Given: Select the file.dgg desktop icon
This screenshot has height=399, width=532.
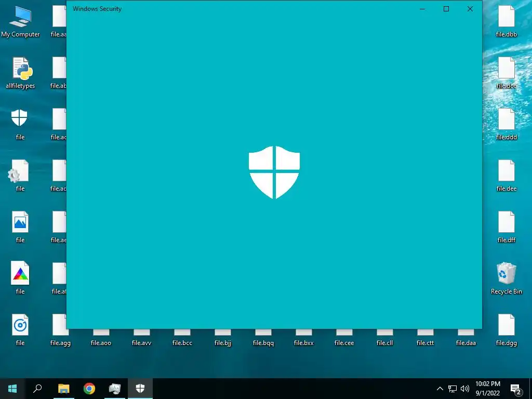Looking at the screenshot, I should click(x=506, y=330).
